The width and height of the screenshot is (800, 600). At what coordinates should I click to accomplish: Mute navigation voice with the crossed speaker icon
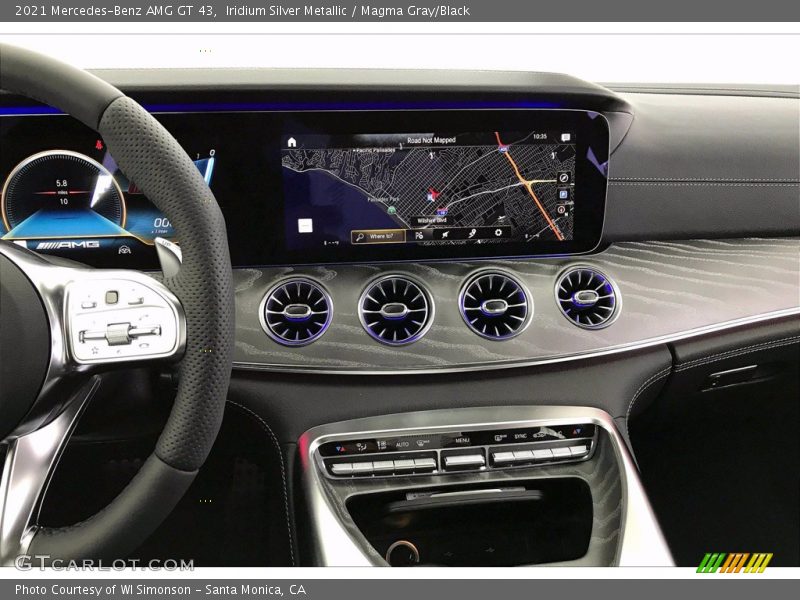(445, 235)
